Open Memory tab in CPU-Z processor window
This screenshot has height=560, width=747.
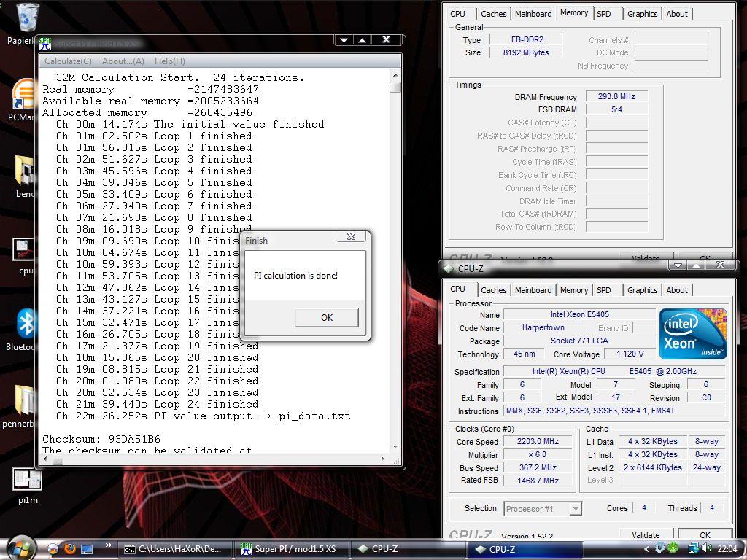tap(573, 290)
